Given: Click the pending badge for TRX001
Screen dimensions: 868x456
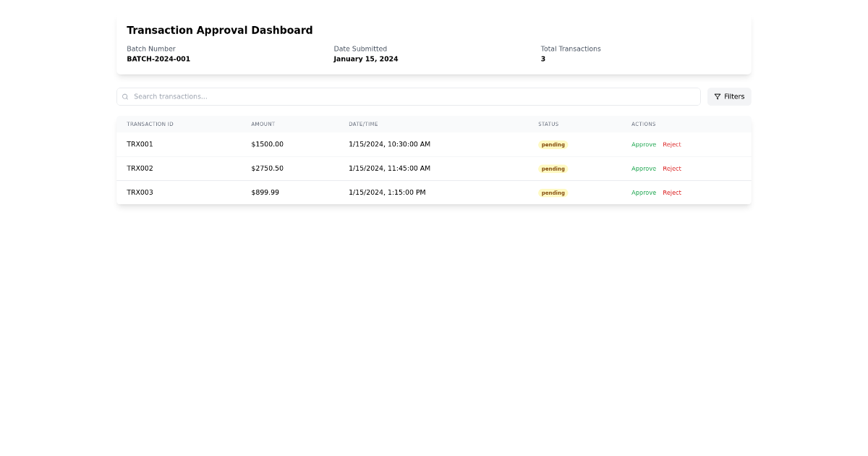Looking at the screenshot, I should [553, 144].
